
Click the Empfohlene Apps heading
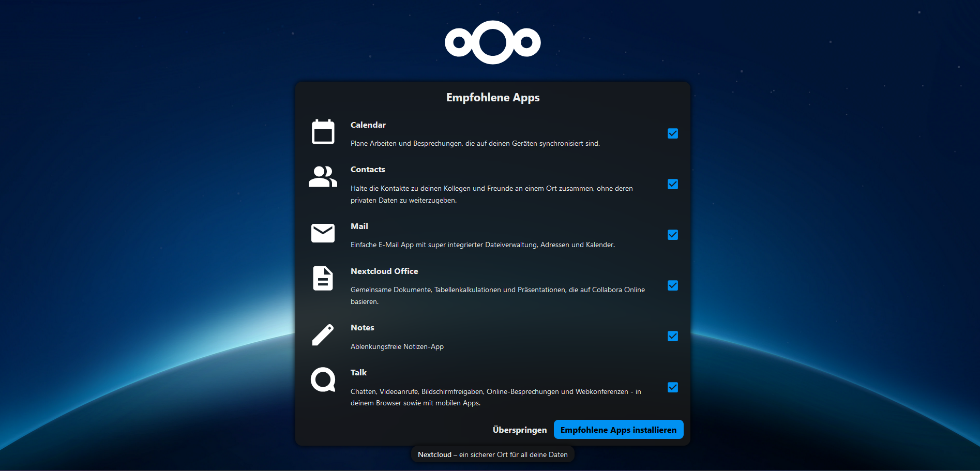pos(493,98)
